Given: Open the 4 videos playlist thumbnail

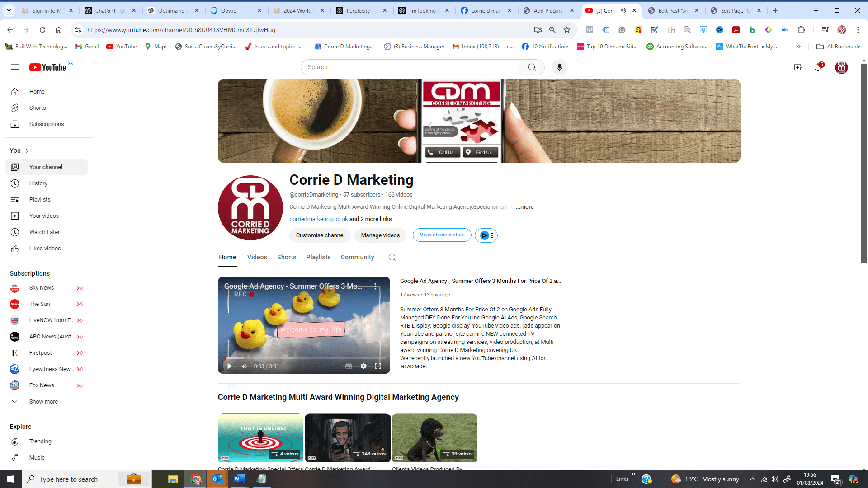Looking at the screenshot, I should (x=260, y=437).
